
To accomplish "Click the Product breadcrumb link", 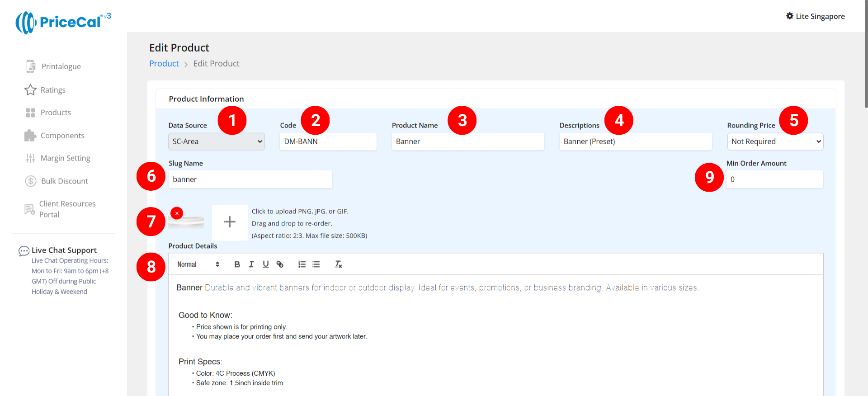I will [164, 64].
